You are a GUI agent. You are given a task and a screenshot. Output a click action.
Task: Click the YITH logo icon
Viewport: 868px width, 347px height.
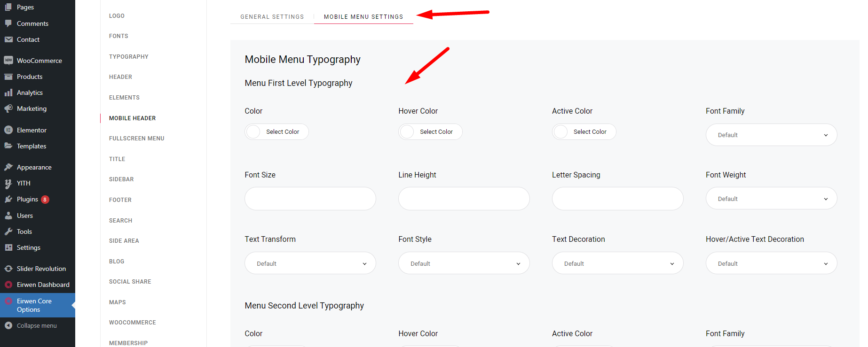(8, 183)
